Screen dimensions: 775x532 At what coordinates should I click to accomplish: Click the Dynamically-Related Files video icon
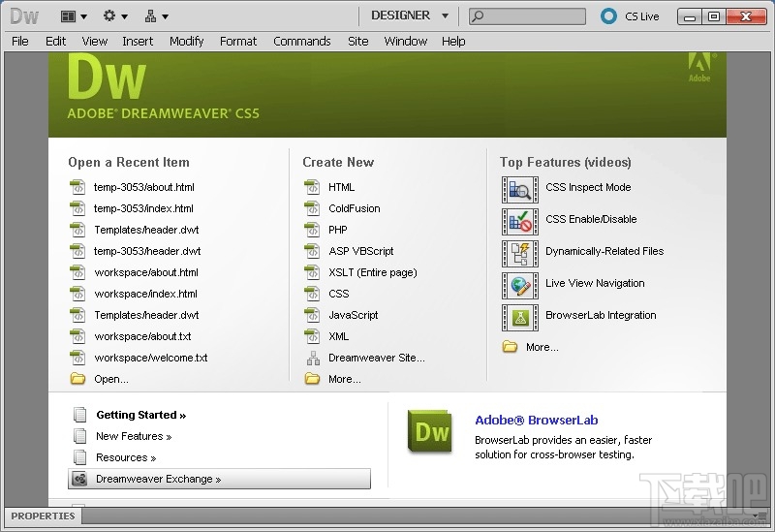click(520, 254)
